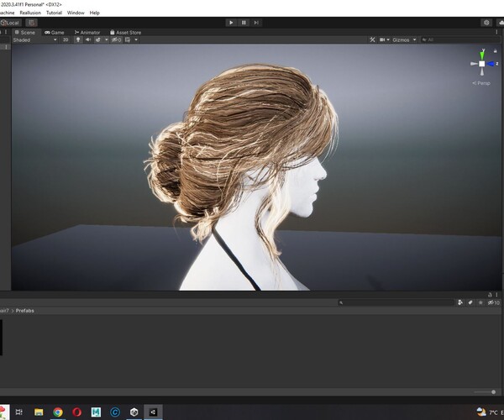Switch to the Game tab
Image resolution: width=504 pixels, height=420 pixels.
coord(55,33)
